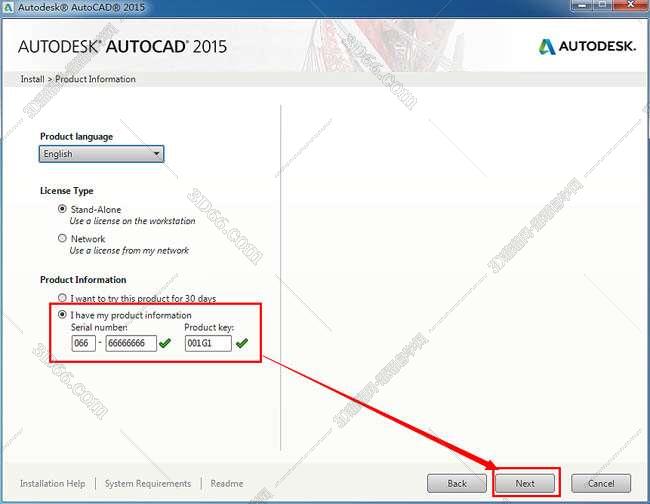The width and height of the screenshot is (650, 504).
Task: Click the serial number prefix field 066
Action: 84,344
